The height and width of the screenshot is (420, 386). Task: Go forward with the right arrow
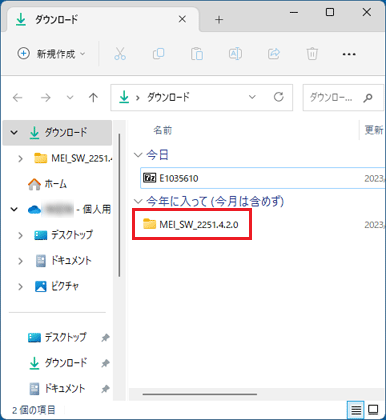(45, 98)
